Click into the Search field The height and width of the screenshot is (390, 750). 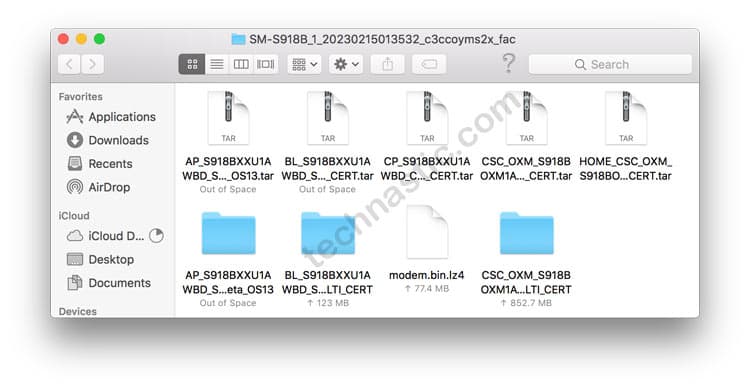tap(610, 64)
